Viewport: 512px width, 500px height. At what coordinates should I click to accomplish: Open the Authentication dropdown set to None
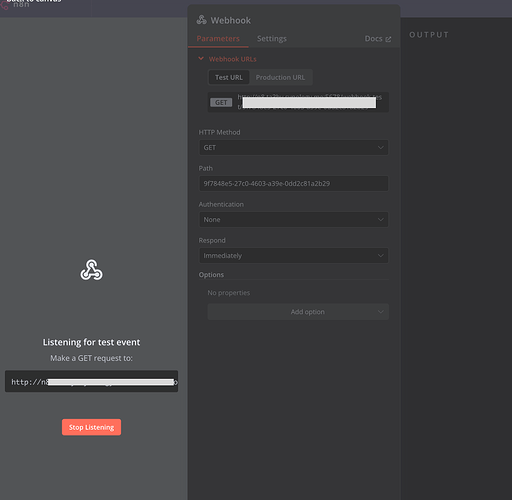(x=294, y=220)
